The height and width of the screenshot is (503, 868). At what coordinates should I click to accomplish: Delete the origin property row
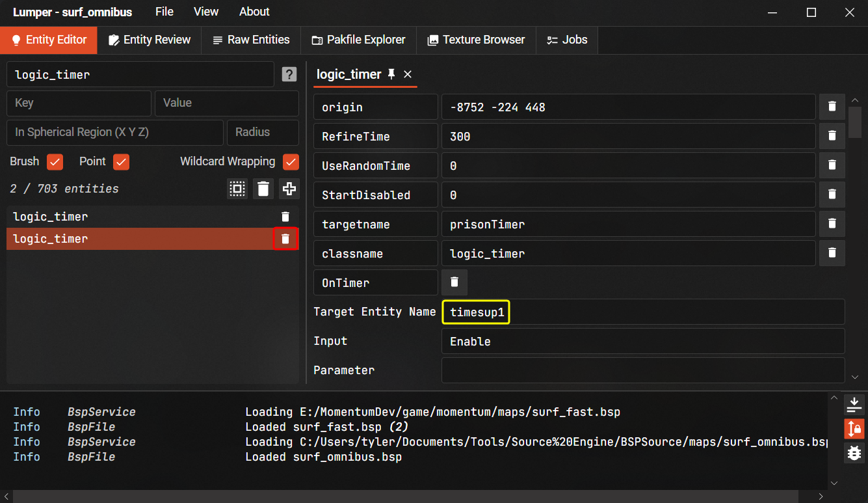pyautogui.click(x=832, y=107)
